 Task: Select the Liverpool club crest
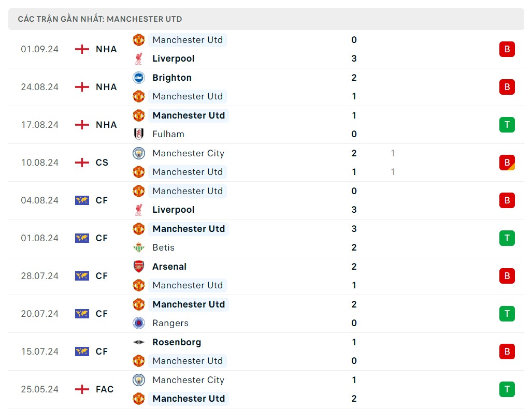[138, 58]
